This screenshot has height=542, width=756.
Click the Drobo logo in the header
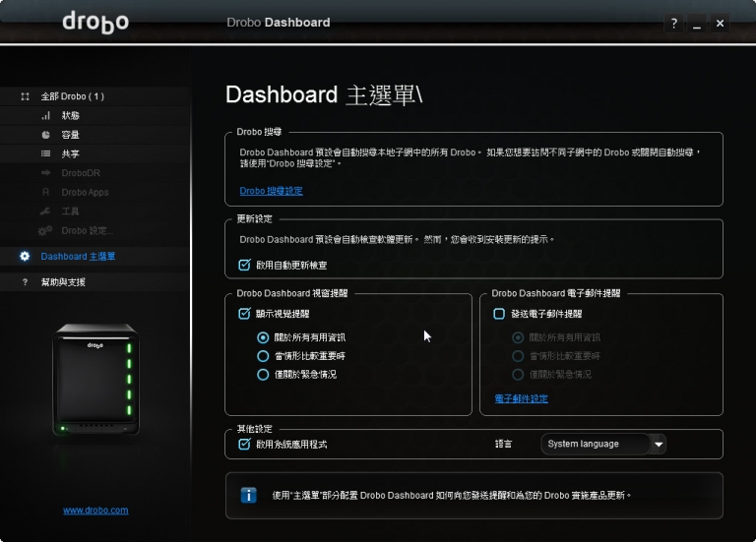point(95,23)
